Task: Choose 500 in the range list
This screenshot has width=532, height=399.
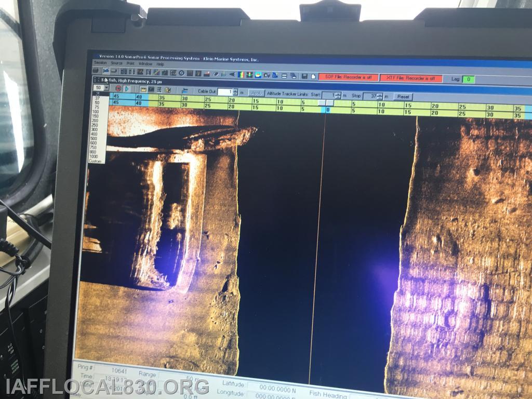Action: click(x=94, y=139)
